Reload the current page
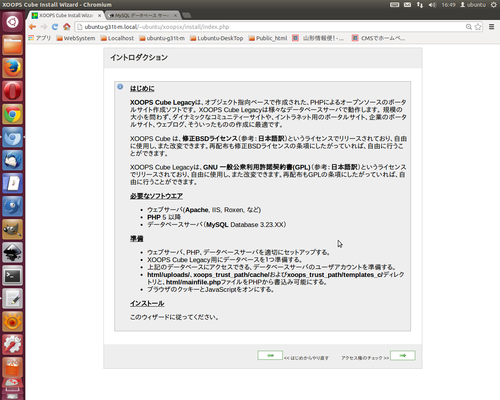500x400 pixels. pyautogui.click(x=55, y=27)
